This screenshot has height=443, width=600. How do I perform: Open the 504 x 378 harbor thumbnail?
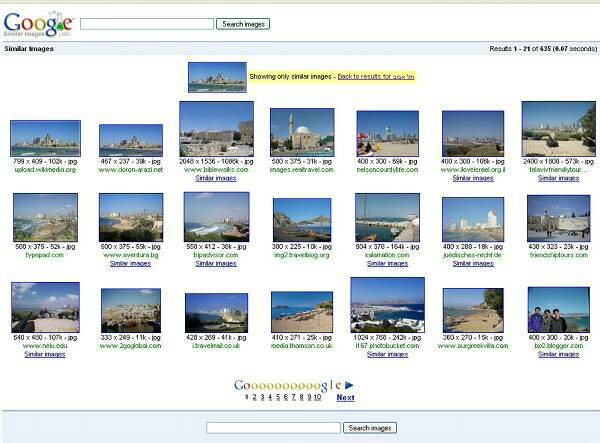click(x=388, y=217)
